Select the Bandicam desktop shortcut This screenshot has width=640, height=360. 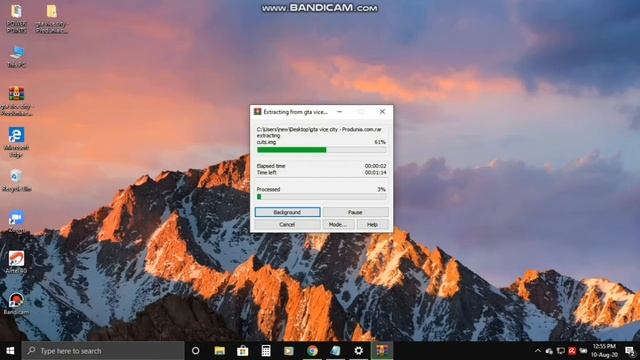coord(16,303)
